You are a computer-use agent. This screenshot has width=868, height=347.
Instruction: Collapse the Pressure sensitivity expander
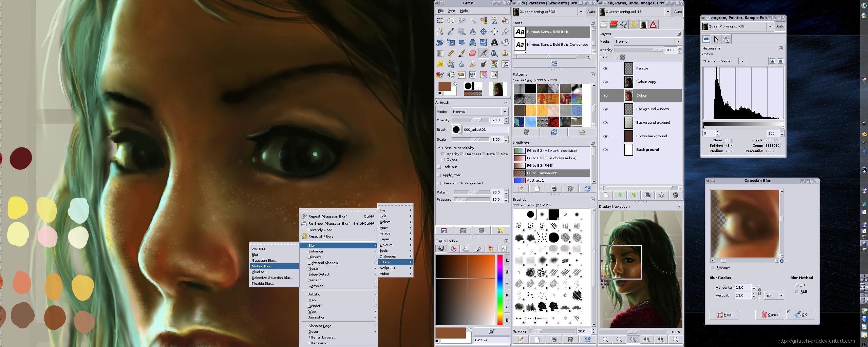[439, 148]
